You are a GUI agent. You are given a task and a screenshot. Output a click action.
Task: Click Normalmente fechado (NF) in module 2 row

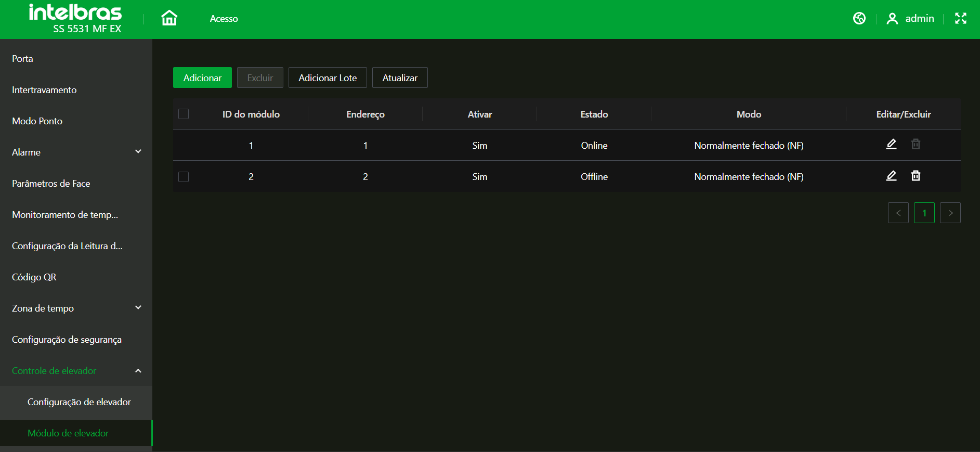[x=749, y=177]
